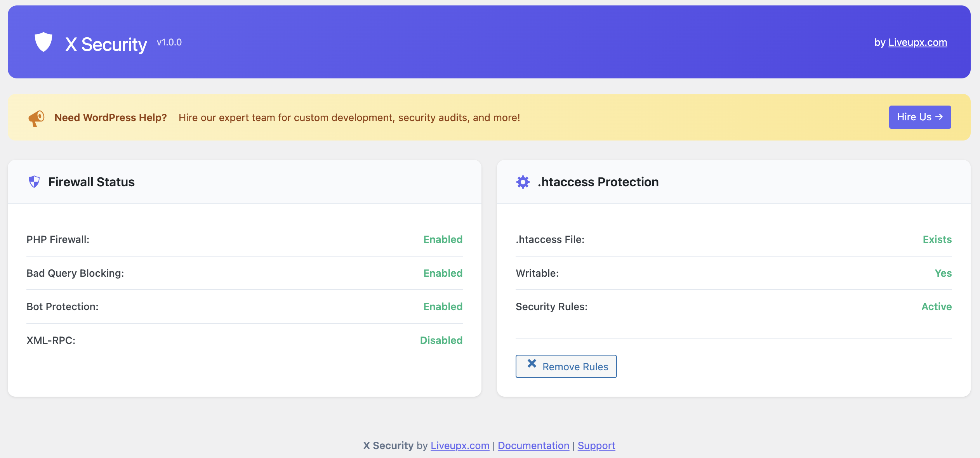Click the Exists status value

click(937, 239)
